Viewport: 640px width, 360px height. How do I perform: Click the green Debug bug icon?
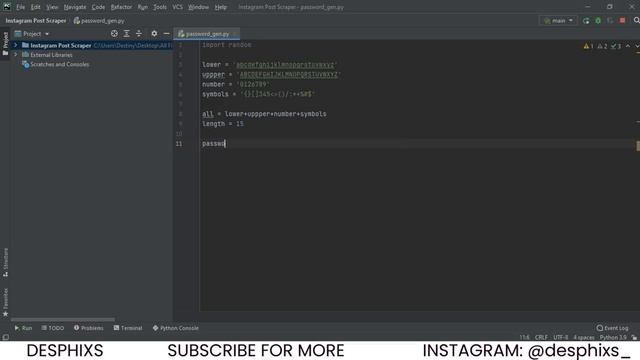(598, 21)
